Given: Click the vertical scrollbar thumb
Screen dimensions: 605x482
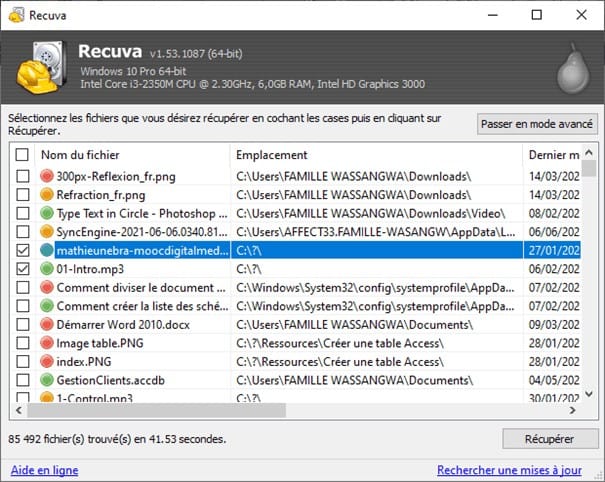Looking at the screenshot, I should coord(589,168).
